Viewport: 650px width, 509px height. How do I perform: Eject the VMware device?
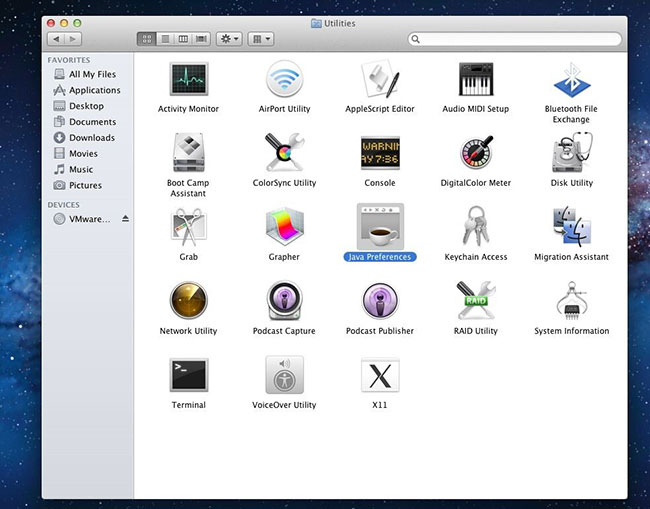pyautogui.click(x=126, y=218)
